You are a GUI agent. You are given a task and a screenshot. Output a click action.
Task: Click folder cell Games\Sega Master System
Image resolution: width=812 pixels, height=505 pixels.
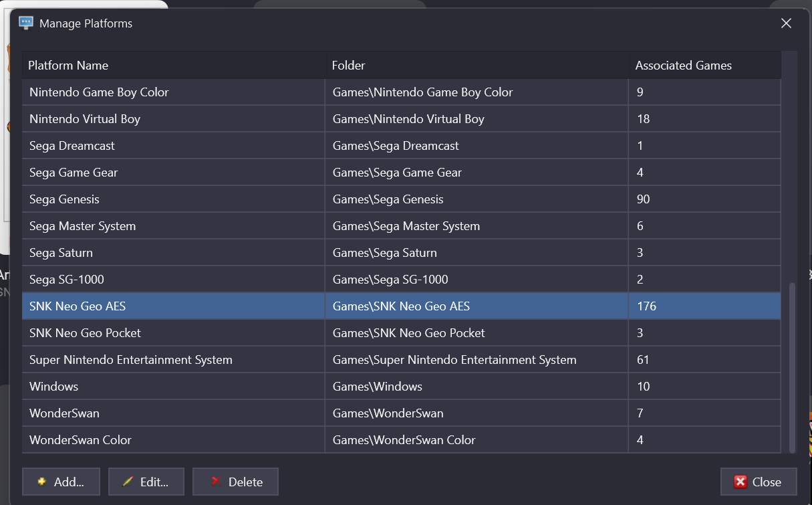(477, 226)
